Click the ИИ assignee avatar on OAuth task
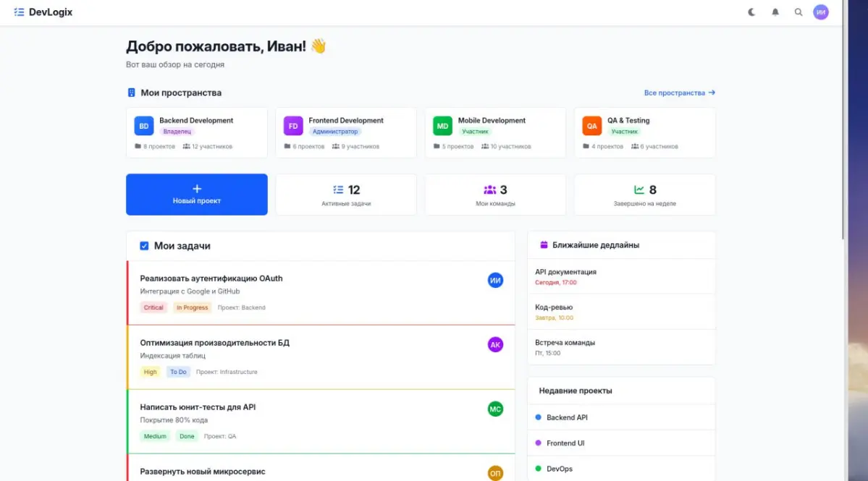The image size is (868, 481). tap(495, 281)
